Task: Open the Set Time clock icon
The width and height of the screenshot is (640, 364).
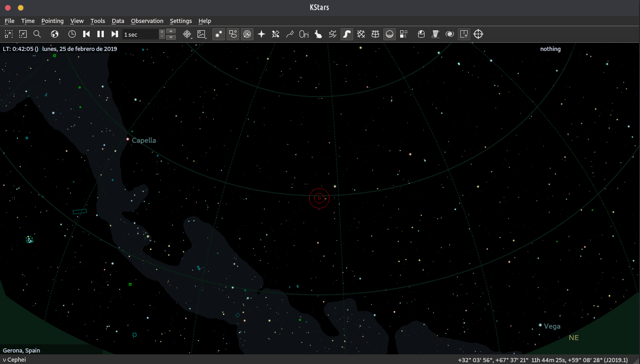Action: [x=72, y=34]
